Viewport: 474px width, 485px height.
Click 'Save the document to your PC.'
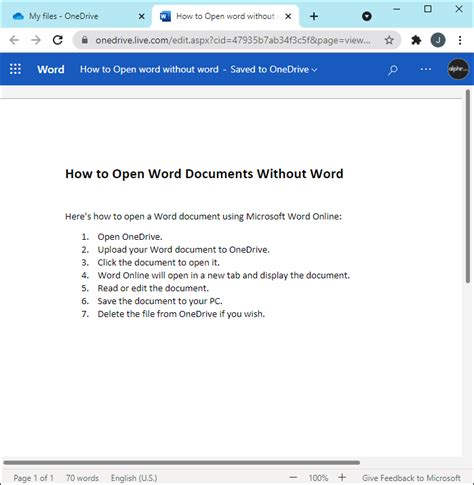160,301
